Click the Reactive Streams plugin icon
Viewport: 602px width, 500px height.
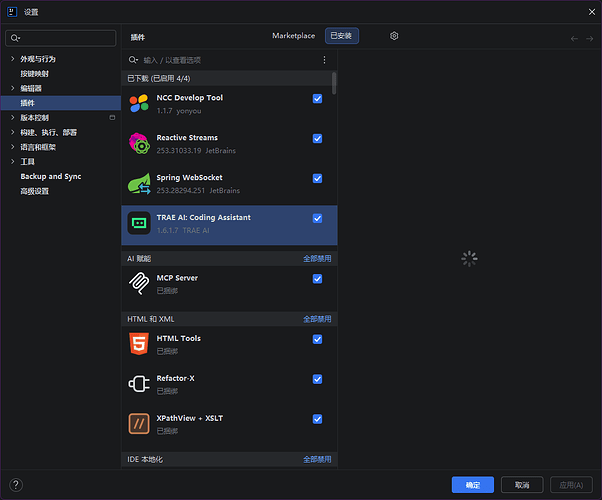click(x=139, y=144)
